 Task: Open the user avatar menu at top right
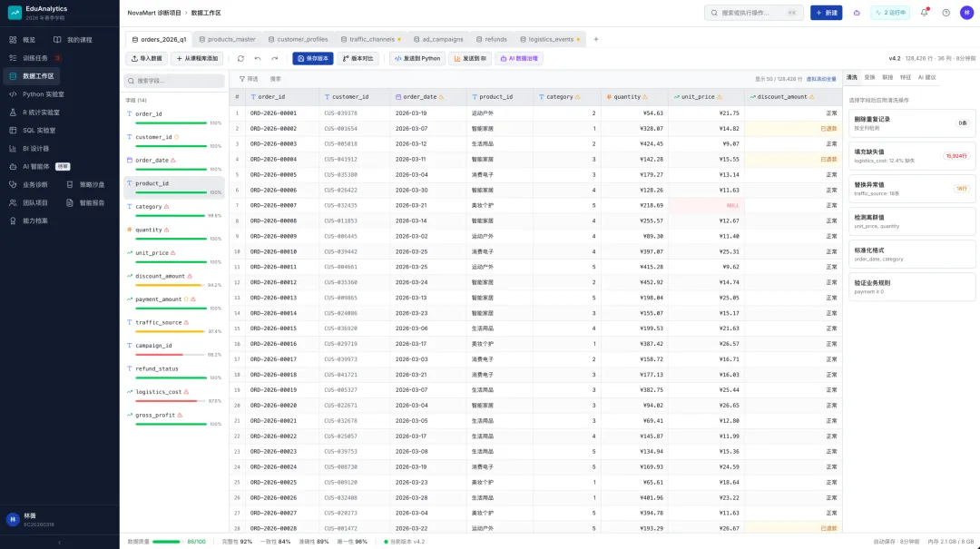click(x=966, y=13)
